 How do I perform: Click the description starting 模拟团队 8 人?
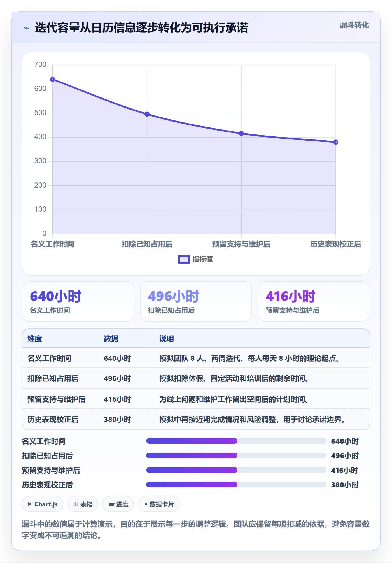tap(249, 359)
